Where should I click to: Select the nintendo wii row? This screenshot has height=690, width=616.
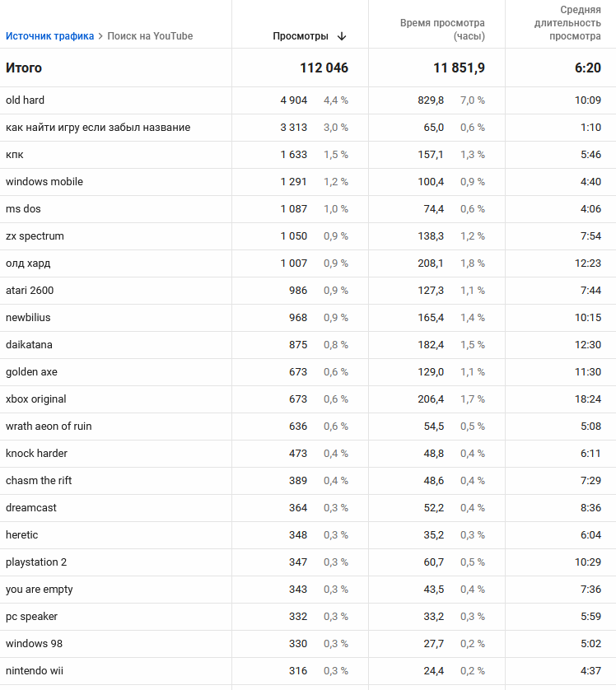[308, 671]
